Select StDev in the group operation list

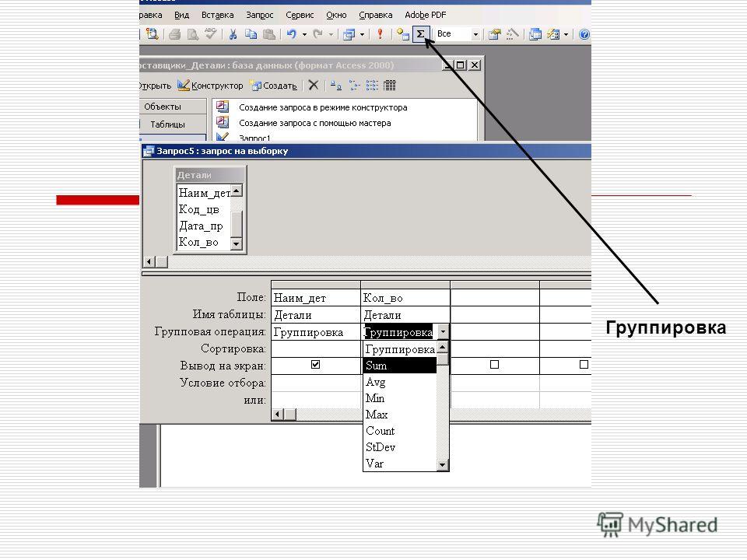400,446
